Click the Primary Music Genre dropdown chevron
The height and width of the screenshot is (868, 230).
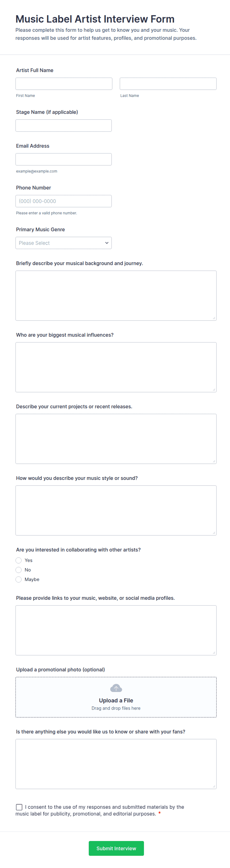tap(107, 243)
